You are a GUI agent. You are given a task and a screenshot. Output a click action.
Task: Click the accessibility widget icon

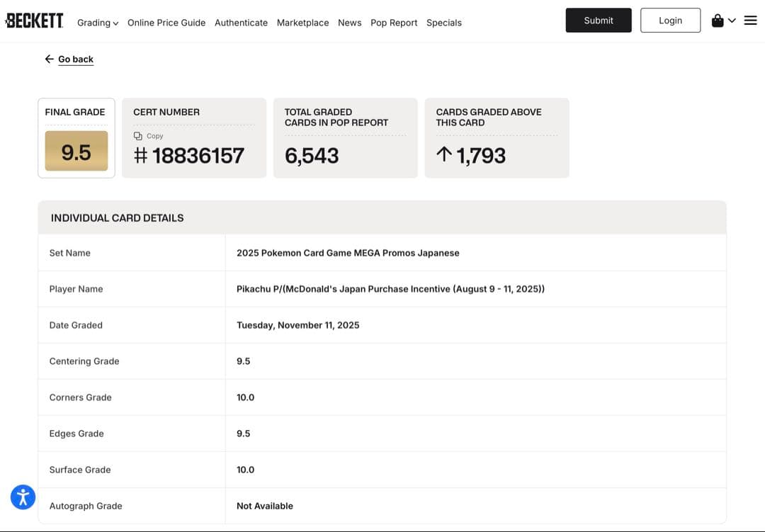click(23, 497)
